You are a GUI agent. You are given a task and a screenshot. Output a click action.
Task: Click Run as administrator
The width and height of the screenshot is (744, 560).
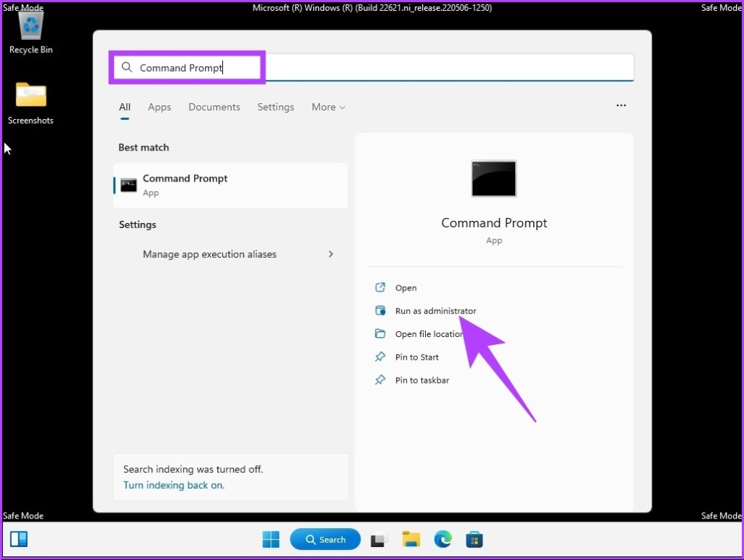[435, 311]
